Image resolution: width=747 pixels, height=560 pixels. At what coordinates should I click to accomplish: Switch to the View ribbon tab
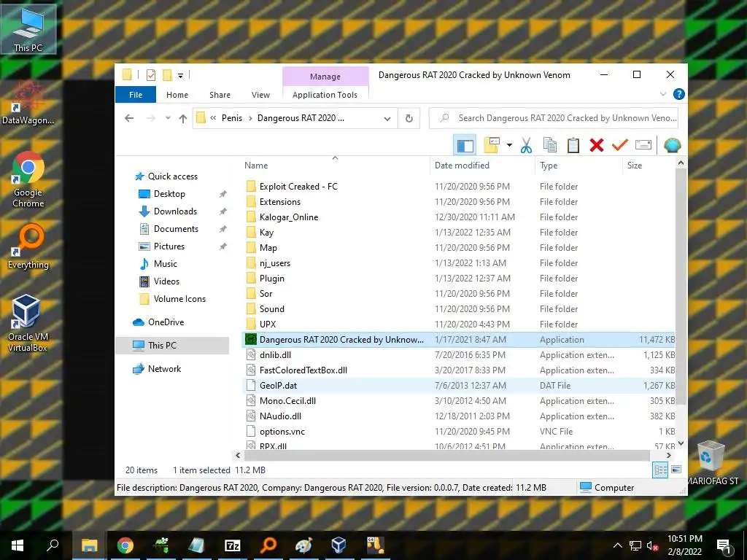(x=260, y=95)
